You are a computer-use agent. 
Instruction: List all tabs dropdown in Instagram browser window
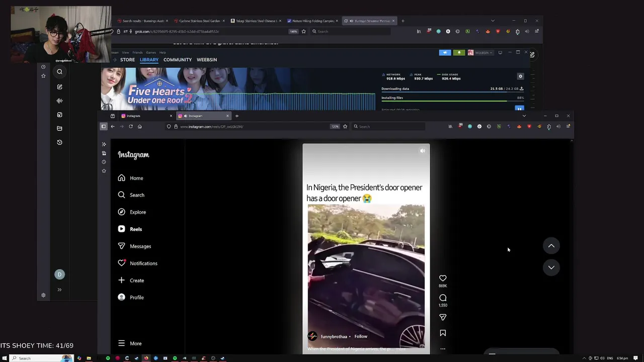coord(524,116)
